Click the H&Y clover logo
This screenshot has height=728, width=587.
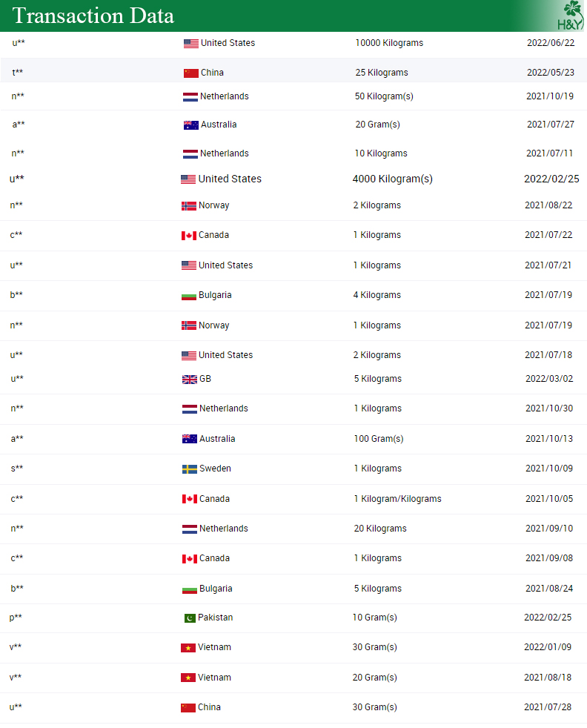(x=572, y=16)
